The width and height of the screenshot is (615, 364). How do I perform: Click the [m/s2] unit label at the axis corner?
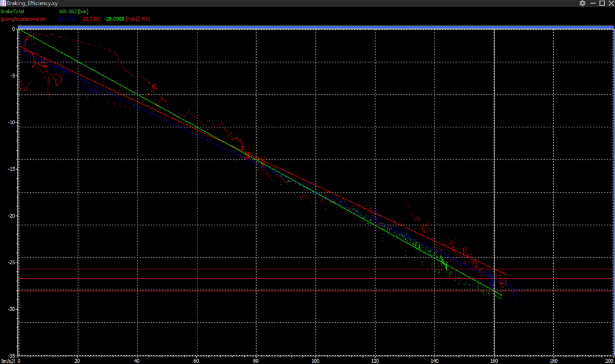8,361
